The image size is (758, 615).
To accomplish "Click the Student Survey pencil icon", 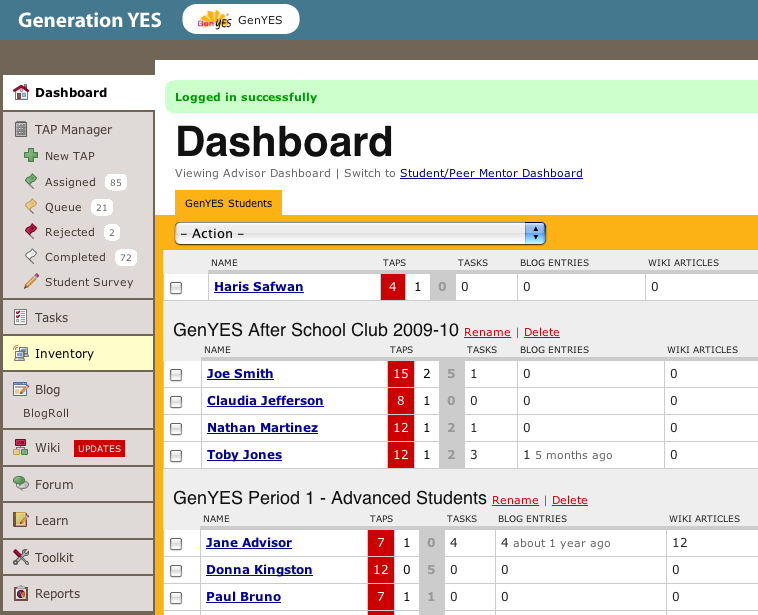I will [31, 281].
